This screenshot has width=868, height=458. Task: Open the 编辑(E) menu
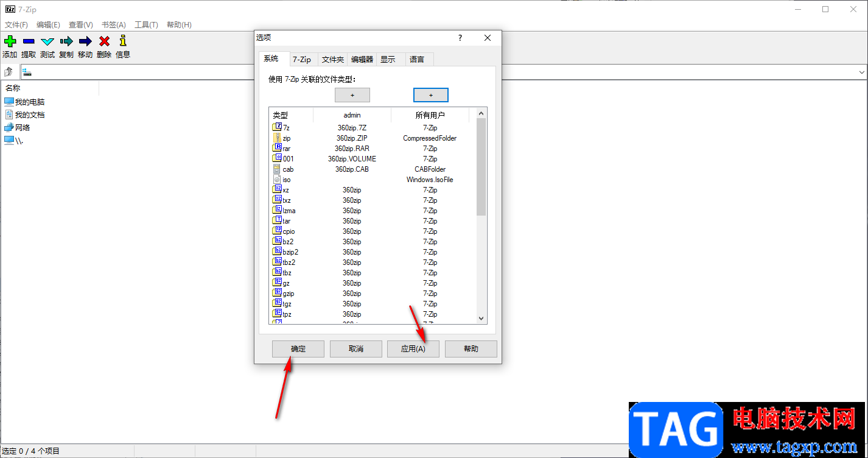48,25
